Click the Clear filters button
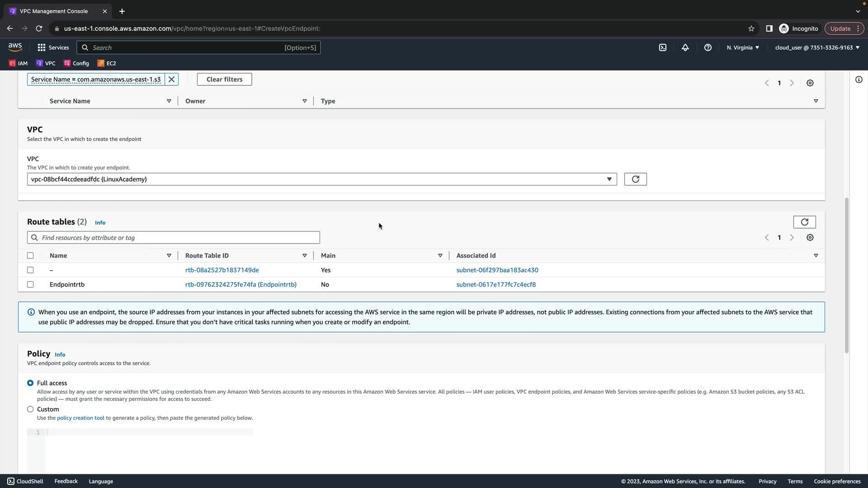Image resolution: width=868 pixels, height=488 pixels. pos(224,80)
